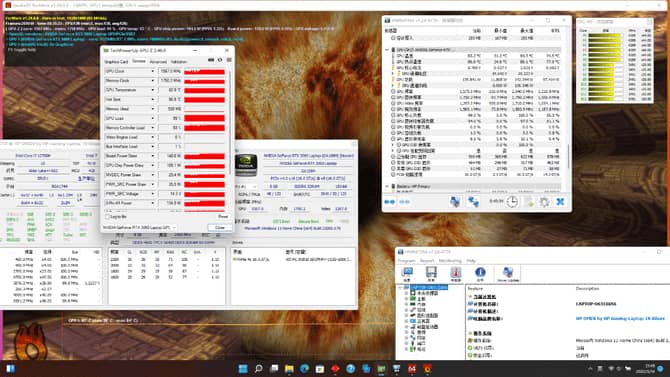
Task: Click the blue X close-sensors icon
Action: [x=560, y=201]
